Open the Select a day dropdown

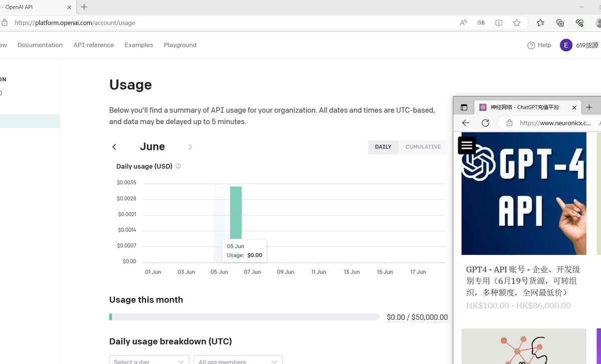tap(149, 360)
